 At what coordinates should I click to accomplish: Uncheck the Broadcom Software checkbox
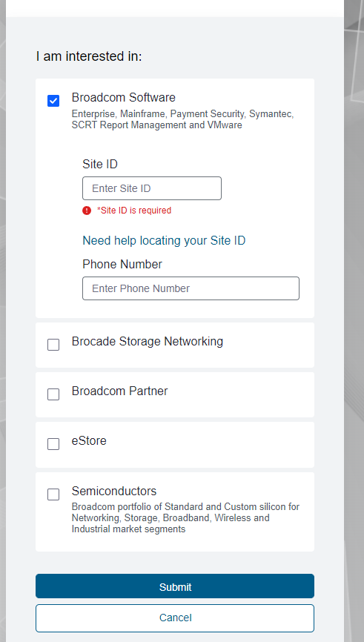[53, 101]
